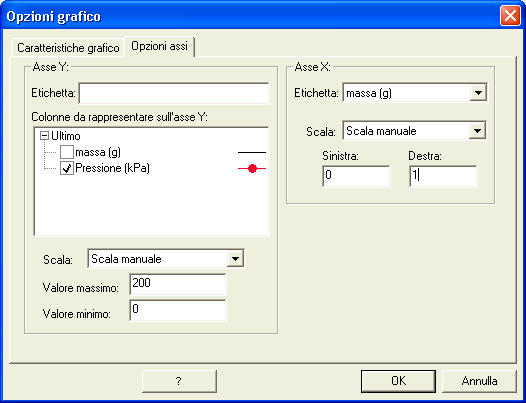526x403 pixels.
Task: Click the Valore massimo input field
Action: (178, 284)
